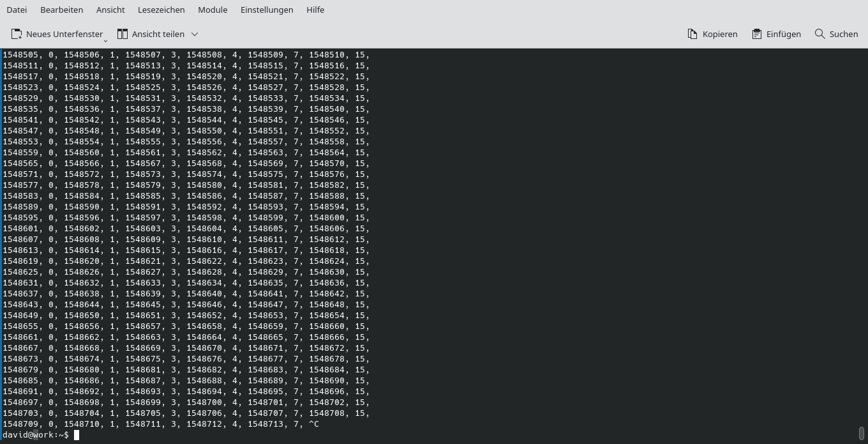
Task: Open the Bearbeiten menu
Action: tap(61, 10)
